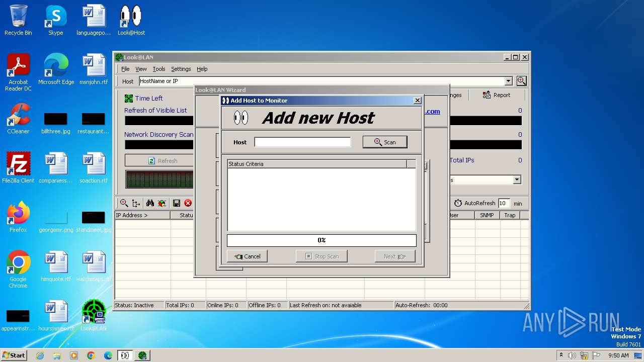Open Windows Media Player from taskbar
Image resolution: width=644 pixels, height=362 pixels.
click(74, 355)
